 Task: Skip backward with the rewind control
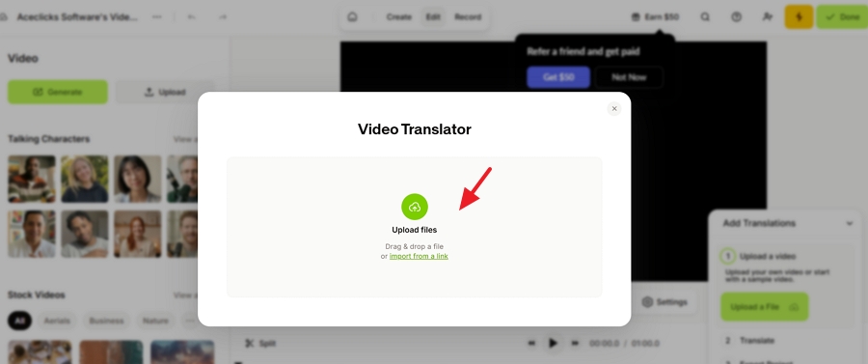coord(531,344)
